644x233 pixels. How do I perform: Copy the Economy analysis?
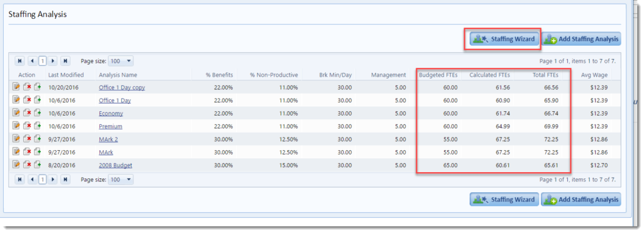(x=37, y=113)
